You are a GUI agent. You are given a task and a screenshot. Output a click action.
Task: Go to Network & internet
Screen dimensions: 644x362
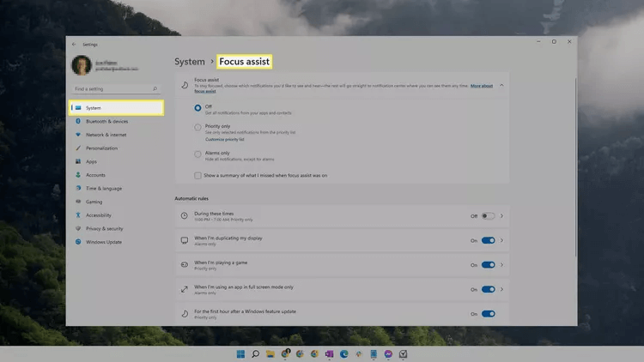click(x=106, y=135)
